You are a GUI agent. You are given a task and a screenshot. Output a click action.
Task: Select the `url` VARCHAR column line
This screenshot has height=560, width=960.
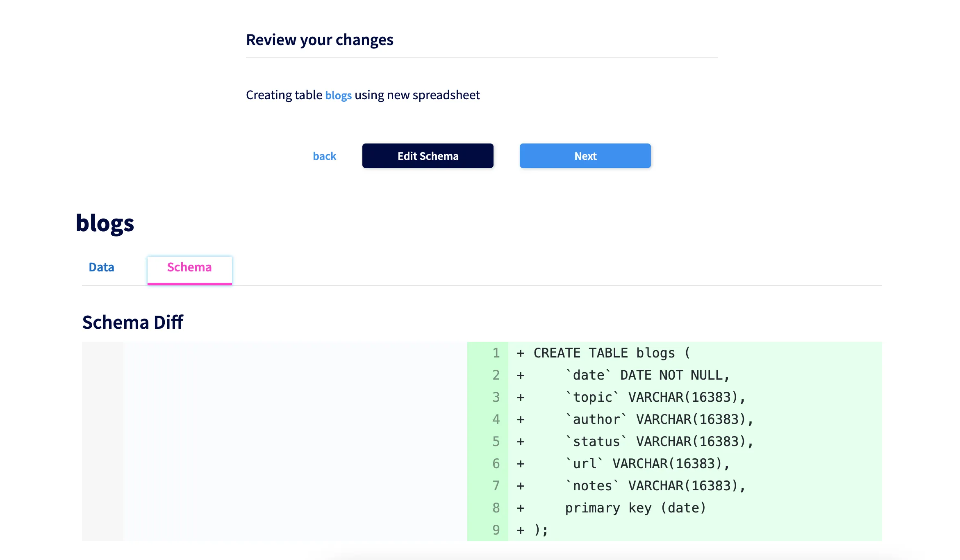[647, 464]
